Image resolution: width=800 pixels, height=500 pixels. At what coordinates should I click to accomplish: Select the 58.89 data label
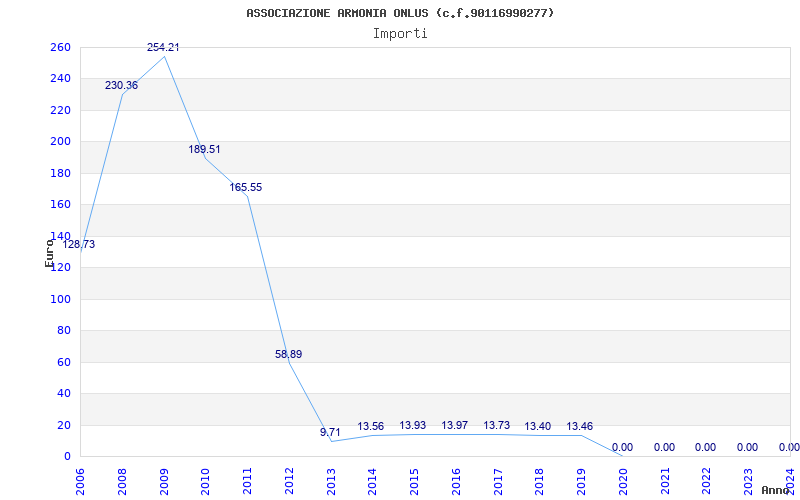coord(288,354)
